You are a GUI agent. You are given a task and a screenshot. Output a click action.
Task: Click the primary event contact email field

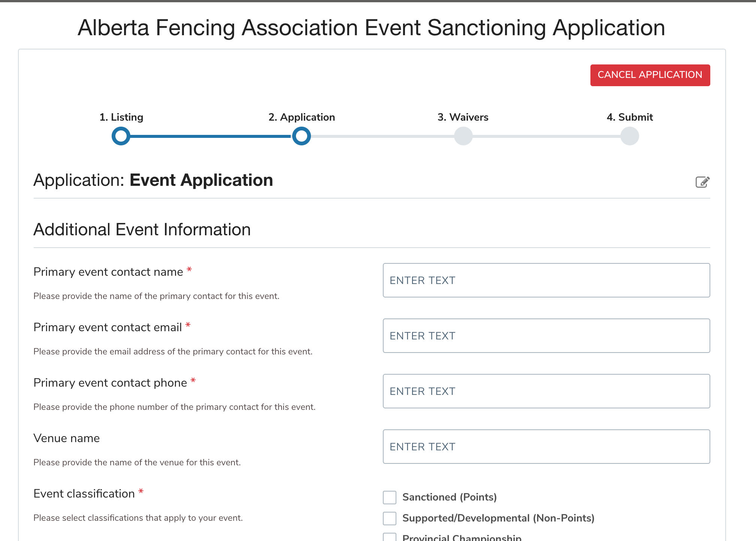546,336
